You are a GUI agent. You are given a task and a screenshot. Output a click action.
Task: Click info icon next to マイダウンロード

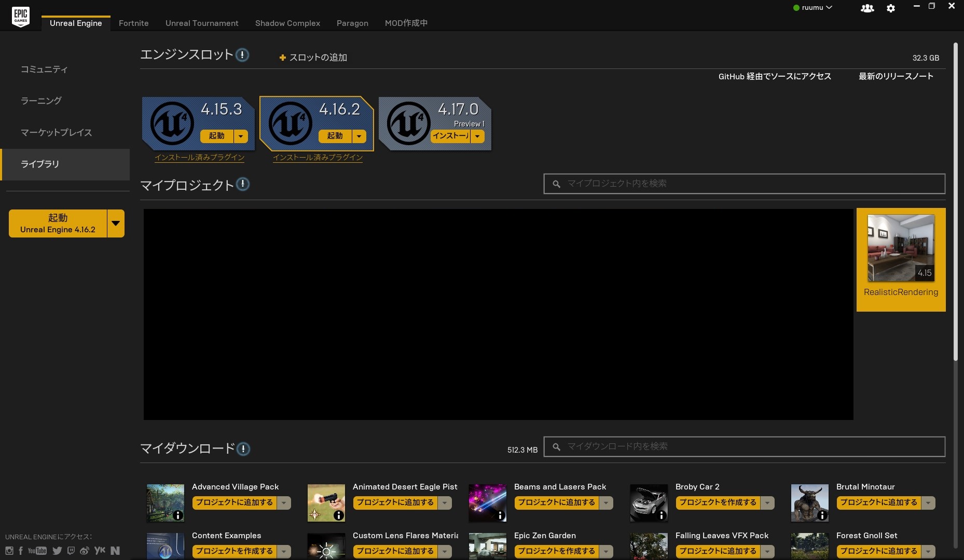point(243,449)
